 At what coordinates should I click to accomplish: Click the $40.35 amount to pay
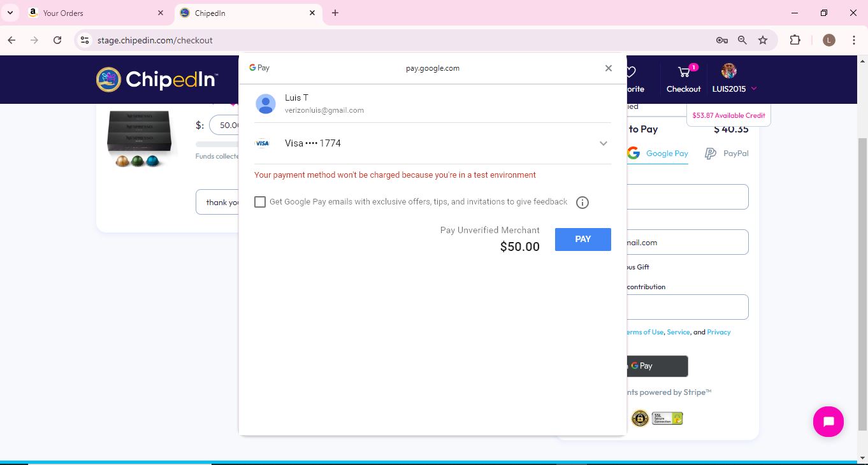tap(731, 129)
